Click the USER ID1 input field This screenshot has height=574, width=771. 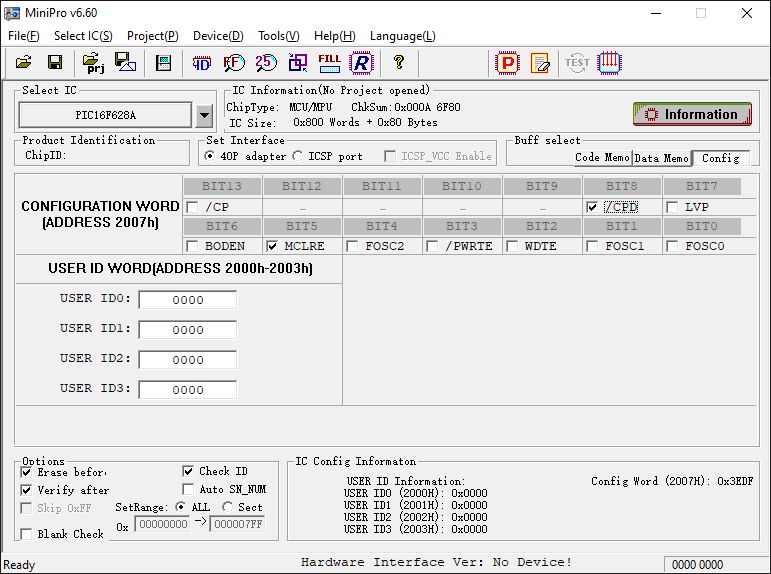pos(188,330)
